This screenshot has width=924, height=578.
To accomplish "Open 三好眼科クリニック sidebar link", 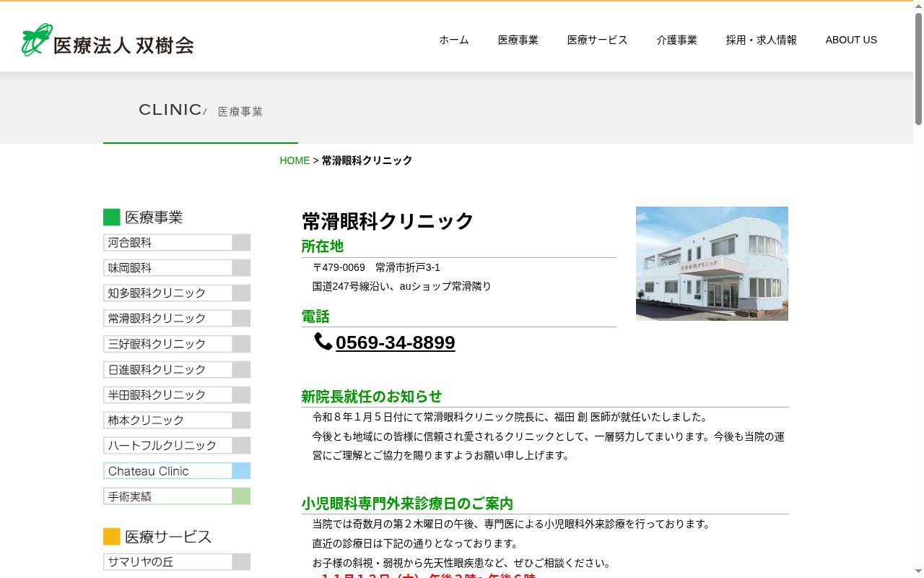I will click(x=177, y=344).
